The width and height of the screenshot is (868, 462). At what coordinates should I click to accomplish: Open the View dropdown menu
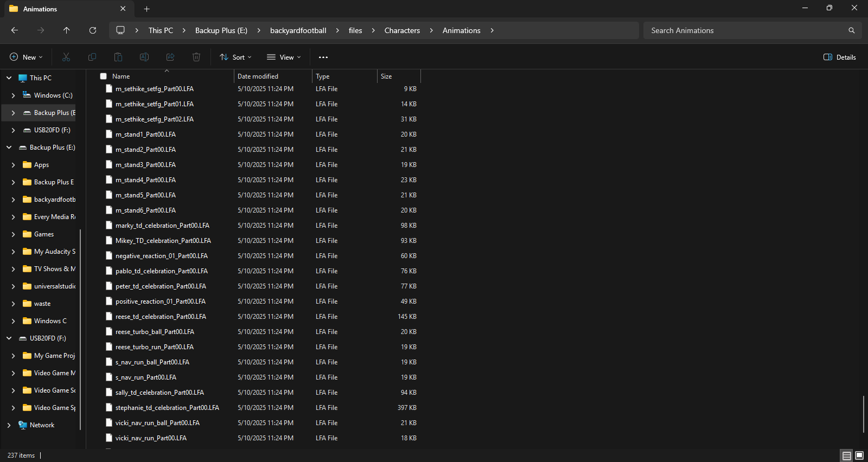pyautogui.click(x=284, y=57)
